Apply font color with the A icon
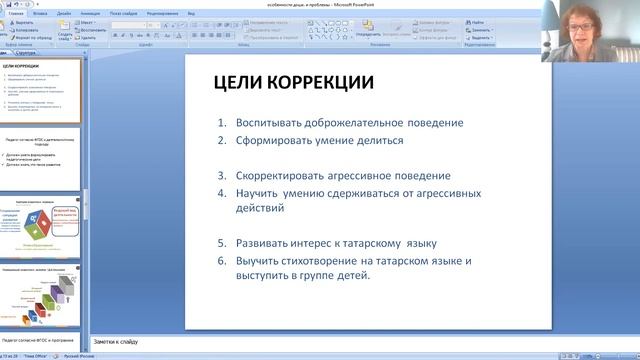Screen dimensions: 640x360 [x=179, y=36]
